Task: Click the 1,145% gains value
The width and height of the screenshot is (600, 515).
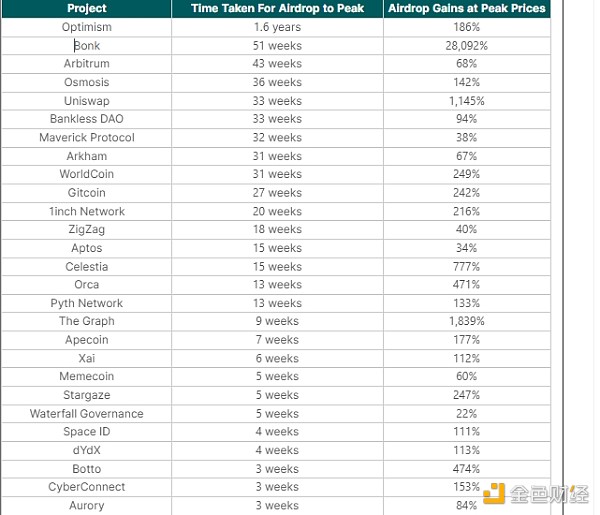Action: (466, 101)
